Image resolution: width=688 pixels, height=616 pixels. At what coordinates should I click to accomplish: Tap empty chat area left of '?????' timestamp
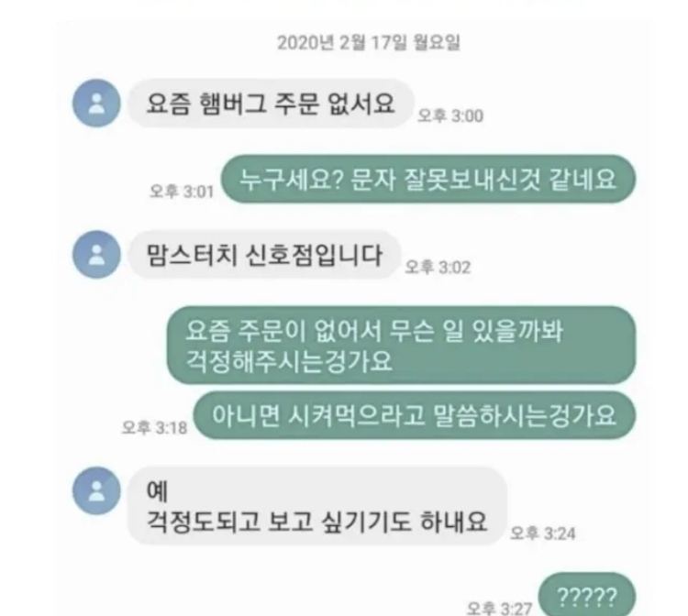point(263,592)
